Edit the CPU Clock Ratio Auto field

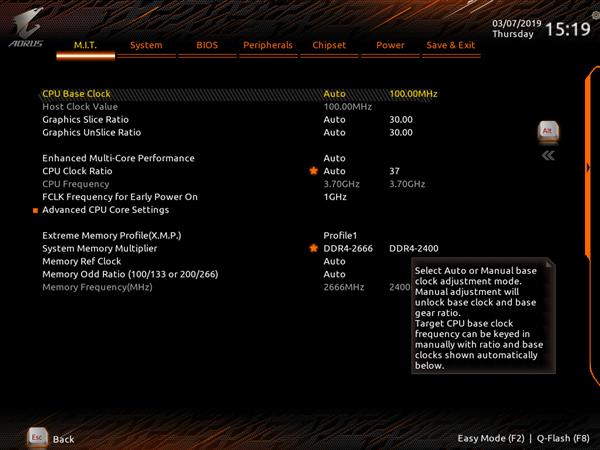click(x=334, y=171)
